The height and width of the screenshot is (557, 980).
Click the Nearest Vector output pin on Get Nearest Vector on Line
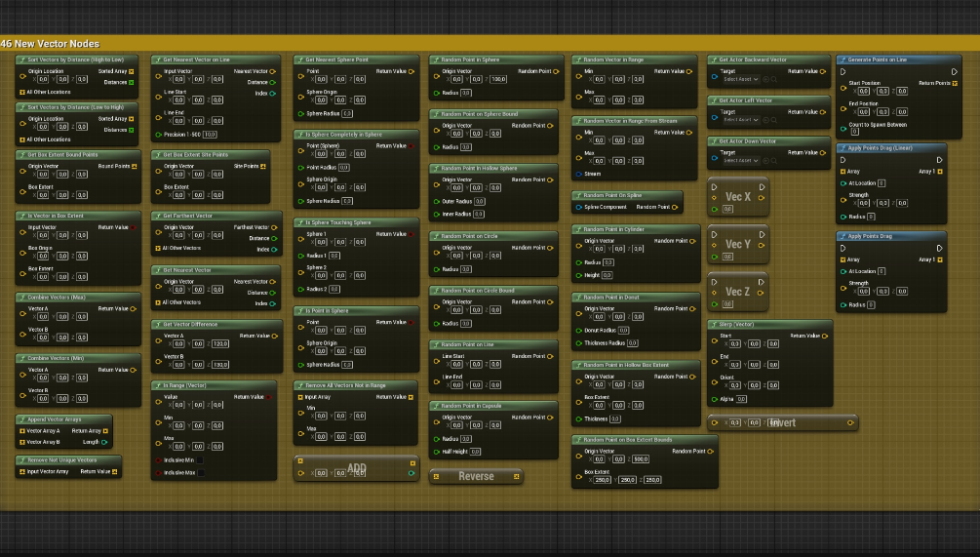pyautogui.click(x=273, y=71)
